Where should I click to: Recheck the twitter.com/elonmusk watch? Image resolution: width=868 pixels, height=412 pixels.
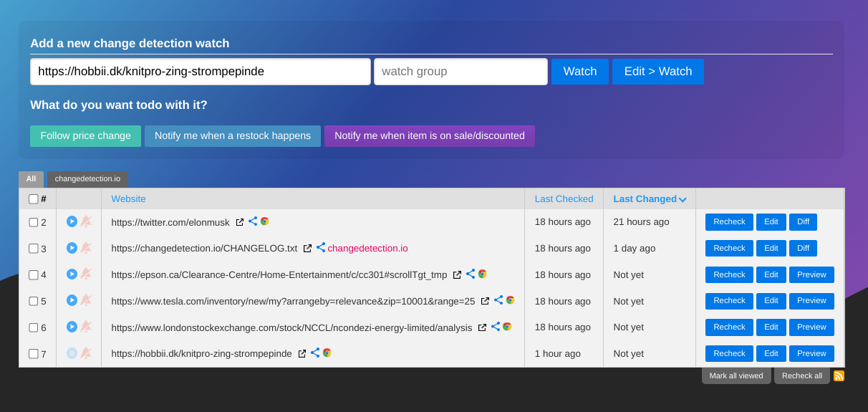point(729,222)
